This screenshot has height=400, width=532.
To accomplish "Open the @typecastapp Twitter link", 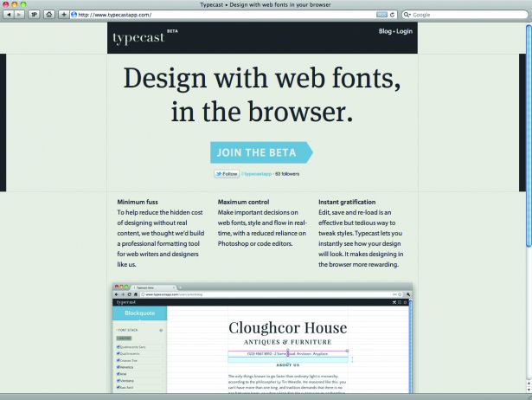I will click(x=257, y=174).
